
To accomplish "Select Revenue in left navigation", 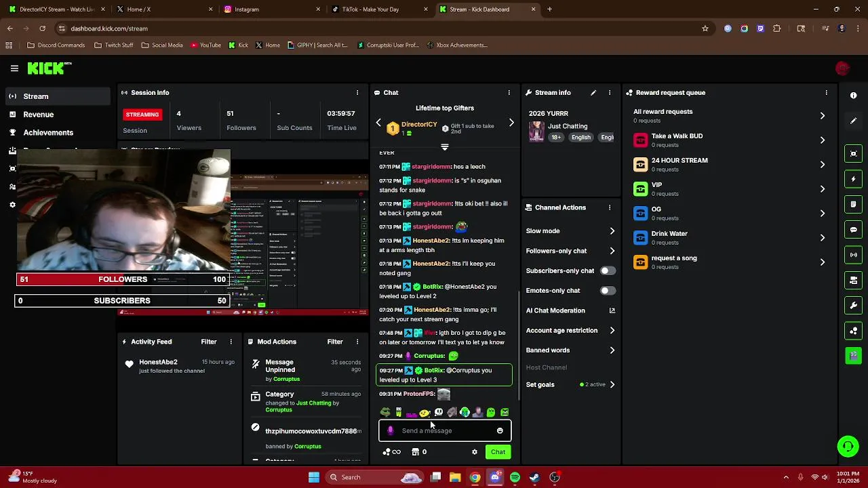I will pos(57,115).
